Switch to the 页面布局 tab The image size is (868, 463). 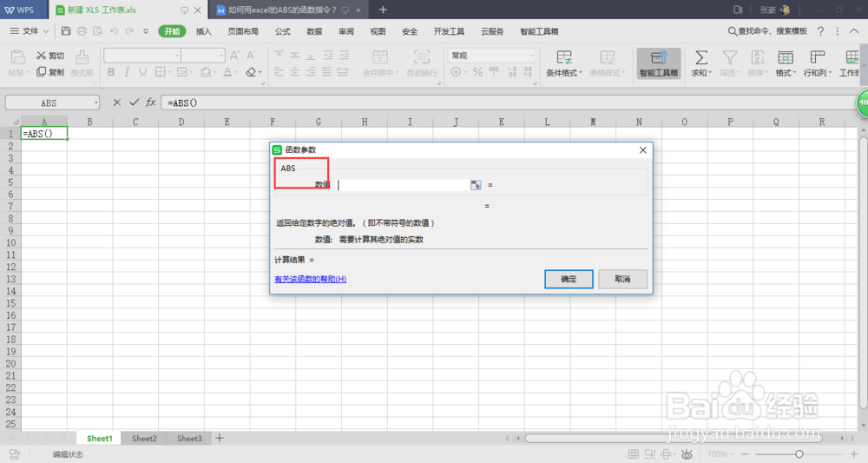click(243, 31)
